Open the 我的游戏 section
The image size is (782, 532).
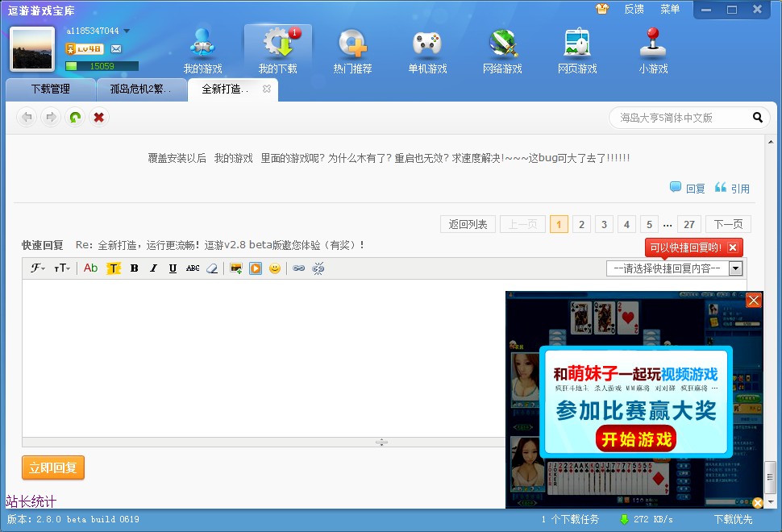coord(202,52)
